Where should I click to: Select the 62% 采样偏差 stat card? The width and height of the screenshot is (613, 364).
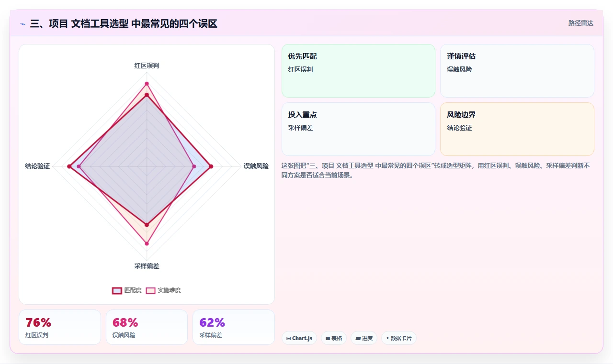click(x=234, y=327)
